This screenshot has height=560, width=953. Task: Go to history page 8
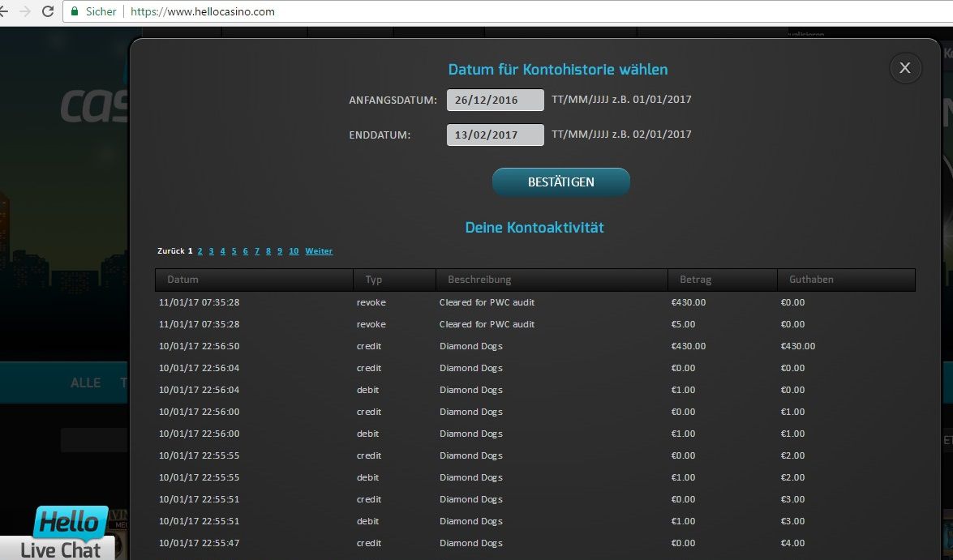pyautogui.click(x=268, y=251)
